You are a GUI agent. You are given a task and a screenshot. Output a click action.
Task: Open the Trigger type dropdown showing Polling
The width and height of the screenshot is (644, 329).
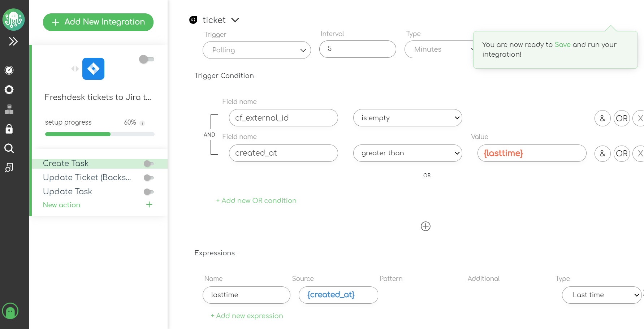tap(256, 50)
